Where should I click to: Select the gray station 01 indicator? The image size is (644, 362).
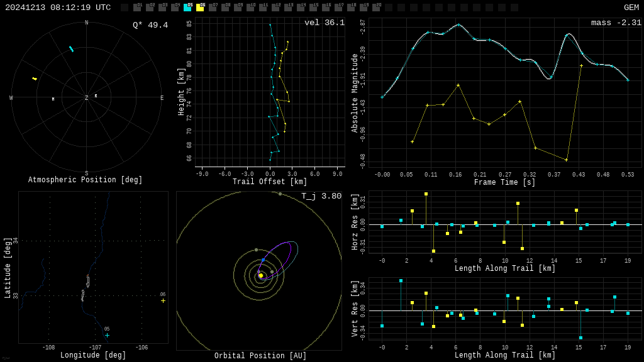tap(137, 8)
